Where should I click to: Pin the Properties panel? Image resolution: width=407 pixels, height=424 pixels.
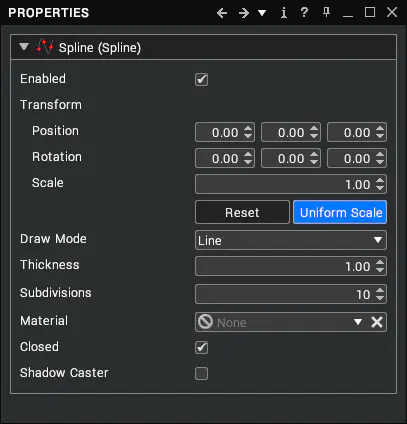(x=326, y=13)
